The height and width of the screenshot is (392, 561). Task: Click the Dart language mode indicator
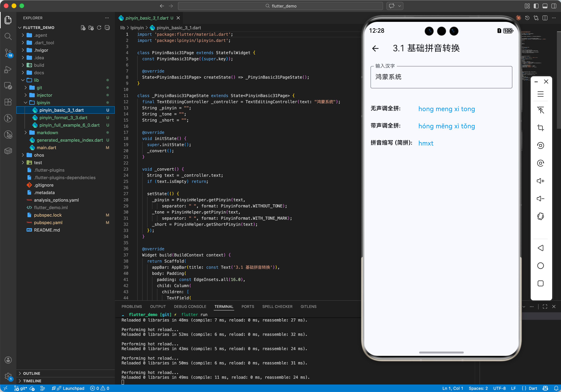[532, 388]
